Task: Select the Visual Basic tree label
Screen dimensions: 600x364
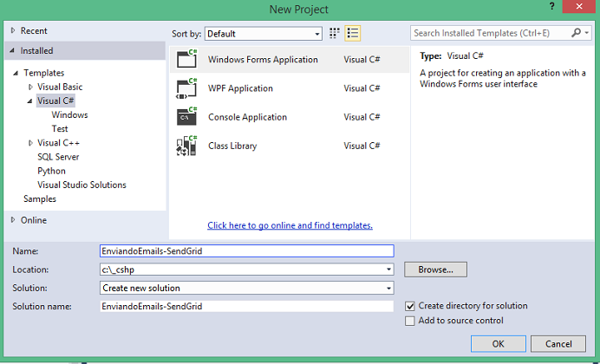Action: [60, 87]
